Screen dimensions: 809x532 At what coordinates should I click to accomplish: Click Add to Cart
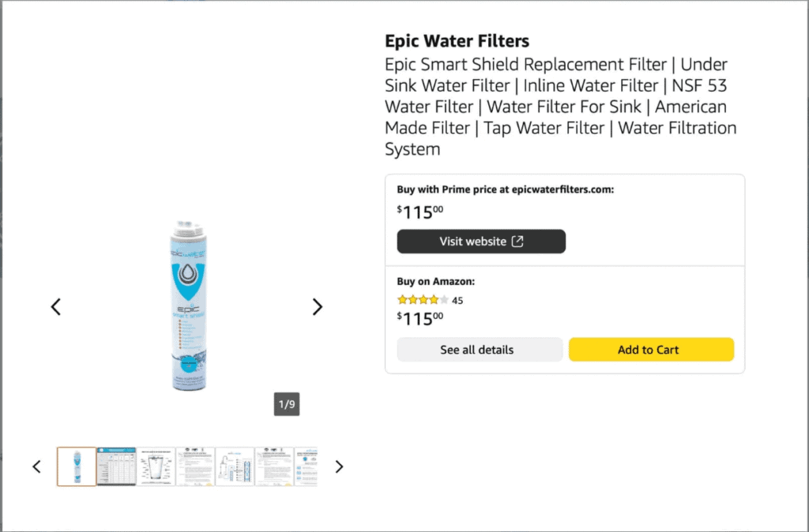(651, 350)
